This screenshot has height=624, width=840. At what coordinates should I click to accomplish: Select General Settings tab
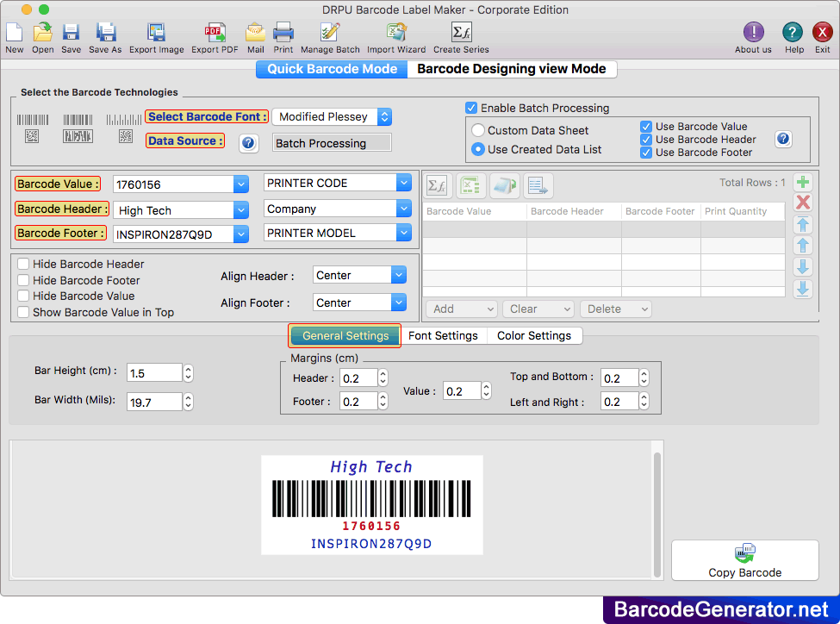[345, 335]
